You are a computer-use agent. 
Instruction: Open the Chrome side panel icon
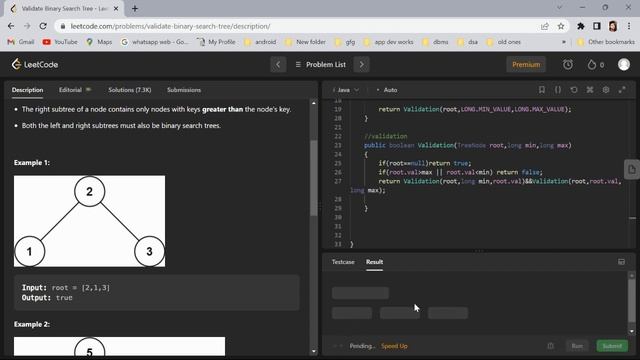point(597,26)
